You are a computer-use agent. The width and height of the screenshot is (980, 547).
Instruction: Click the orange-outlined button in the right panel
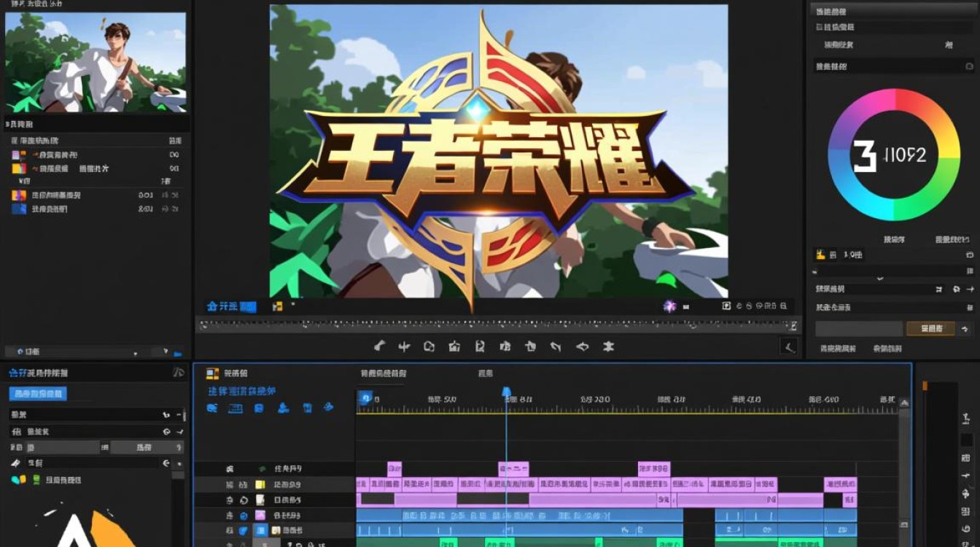click(930, 329)
